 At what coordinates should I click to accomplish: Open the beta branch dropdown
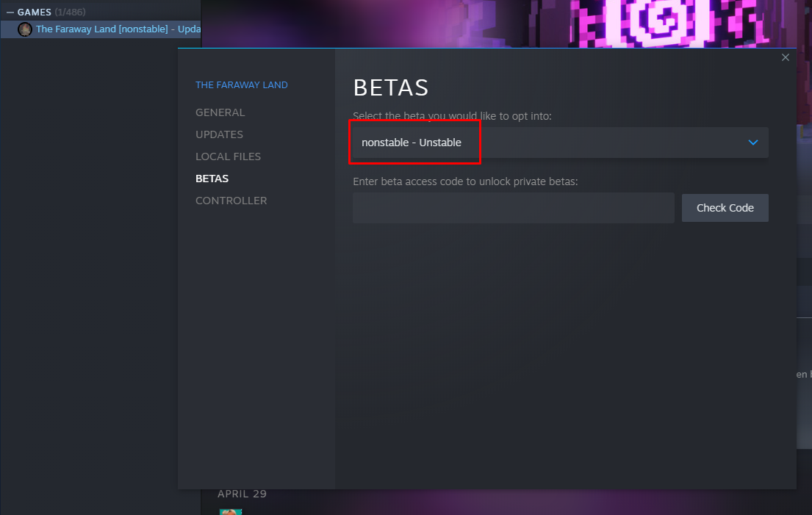pyautogui.click(x=561, y=143)
